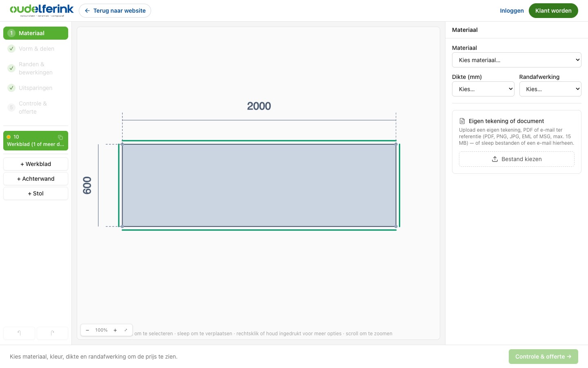
Task: Click the 100% zoom level
Action: pyautogui.click(x=101, y=330)
